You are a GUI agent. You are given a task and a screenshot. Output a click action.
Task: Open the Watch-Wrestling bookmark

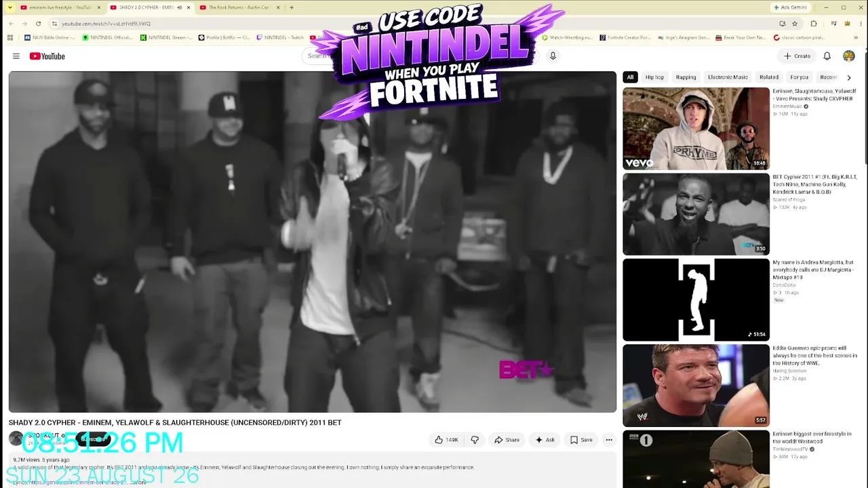(x=568, y=38)
